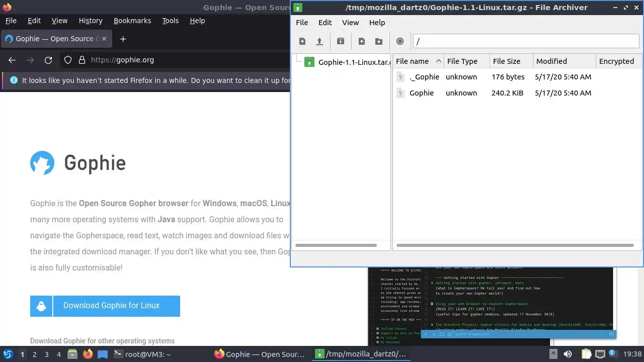Click network icon in system tray
Image resolution: width=644 pixels, height=362 pixels.
(x=600, y=354)
